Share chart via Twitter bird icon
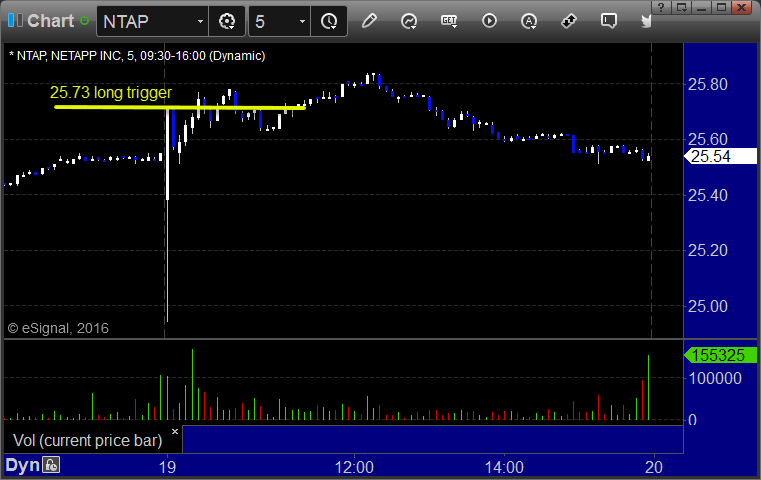Viewport: 761px width, 480px height. click(646, 21)
